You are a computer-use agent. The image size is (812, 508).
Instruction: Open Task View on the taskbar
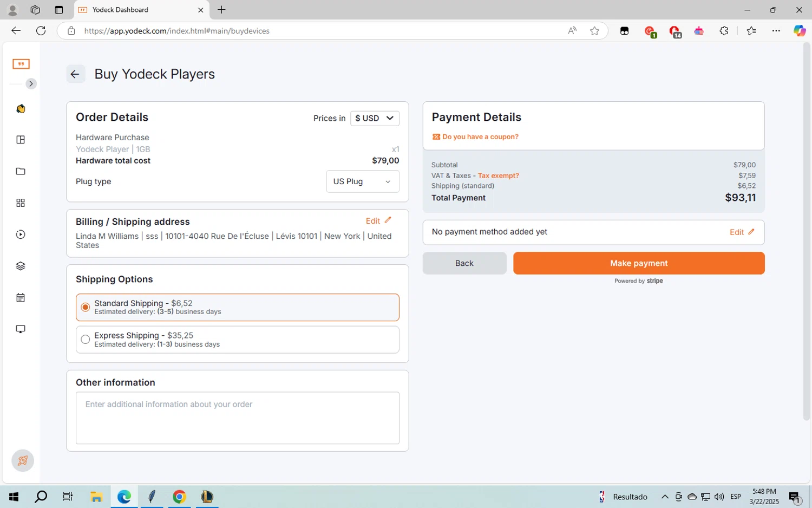click(x=68, y=497)
